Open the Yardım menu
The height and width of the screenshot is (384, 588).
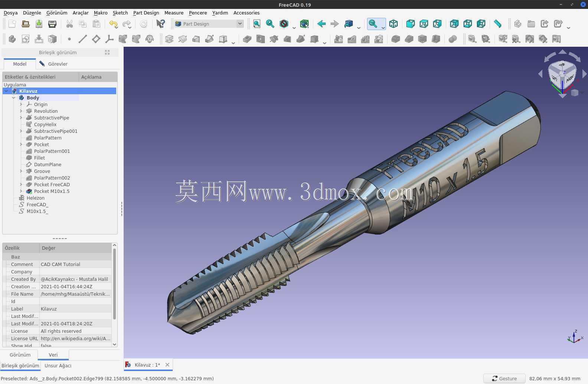coord(220,13)
